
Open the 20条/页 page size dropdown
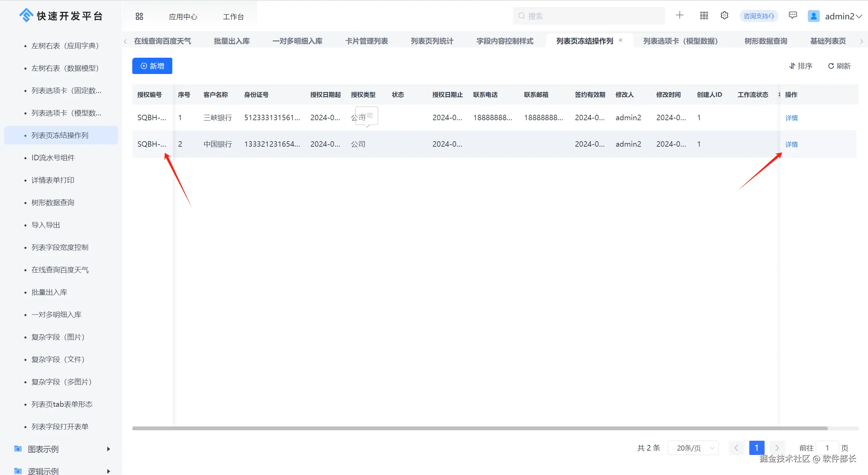(x=693, y=448)
